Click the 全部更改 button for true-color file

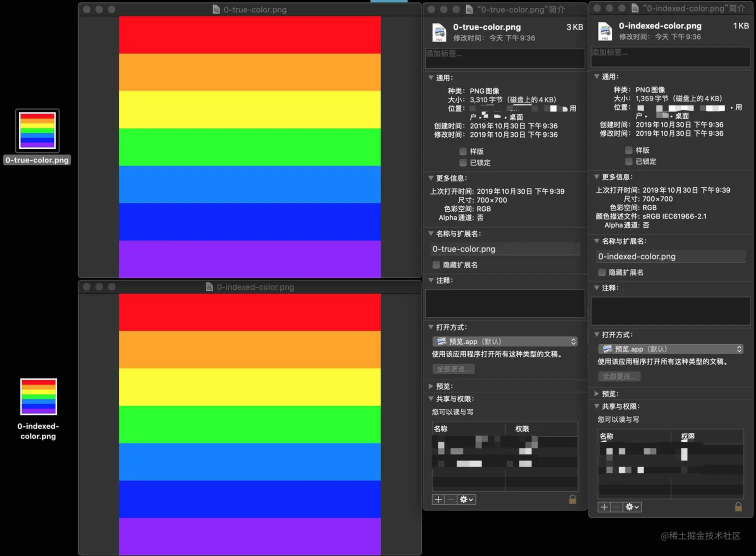tap(453, 369)
